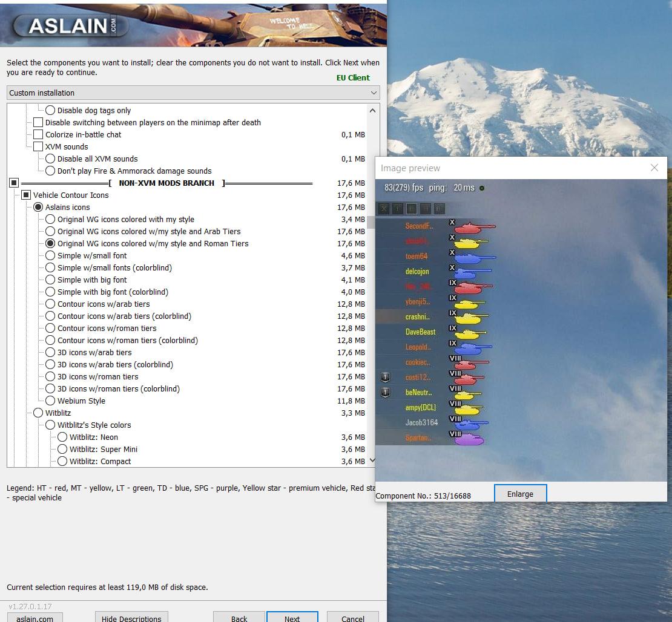Click the Enlarge button in Image preview
This screenshot has height=622, width=672.
click(520, 494)
